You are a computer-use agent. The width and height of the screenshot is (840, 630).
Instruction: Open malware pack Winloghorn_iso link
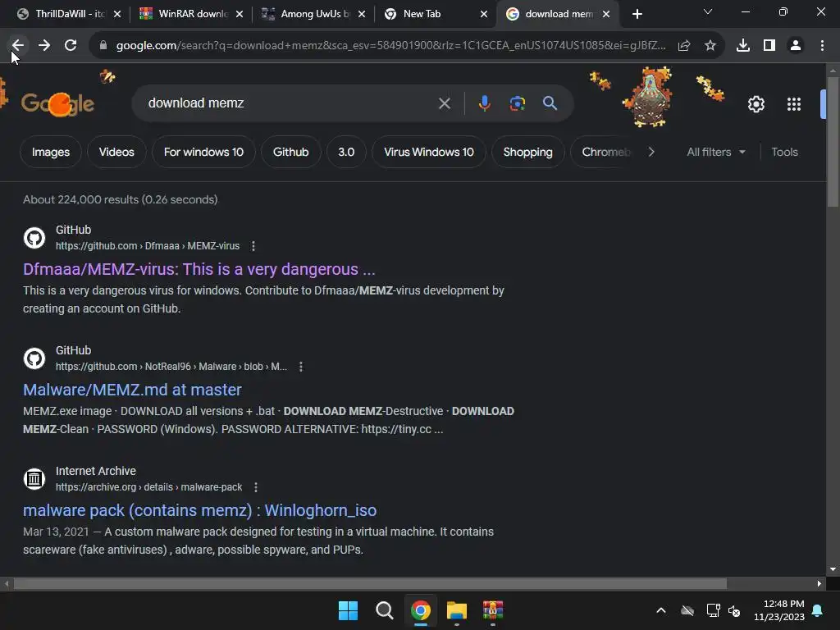(200, 510)
